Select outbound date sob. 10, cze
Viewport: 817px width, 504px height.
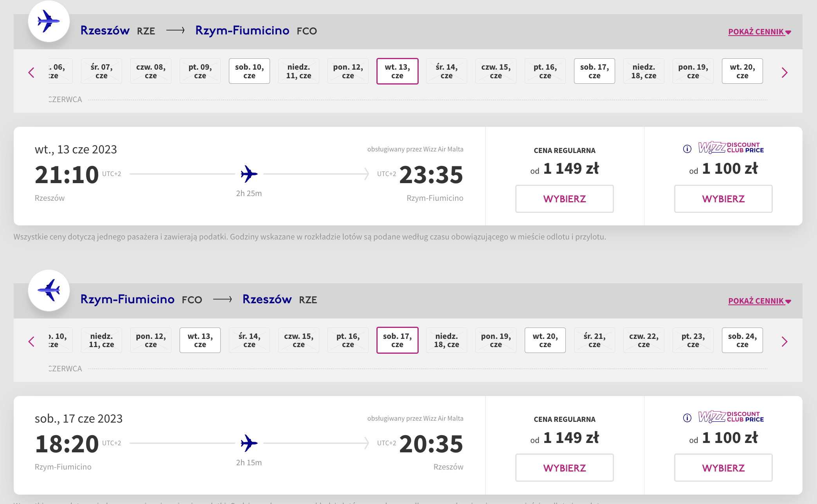[x=249, y=71]
